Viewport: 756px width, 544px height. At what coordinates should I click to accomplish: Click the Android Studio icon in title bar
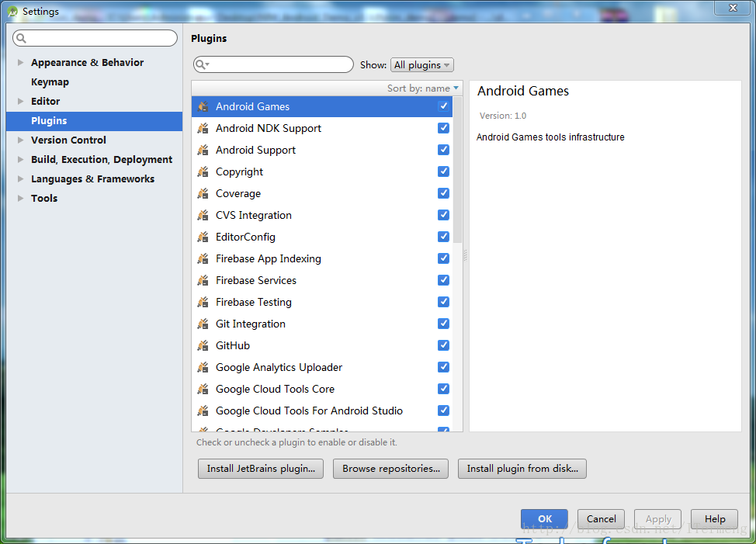(12, 11)
